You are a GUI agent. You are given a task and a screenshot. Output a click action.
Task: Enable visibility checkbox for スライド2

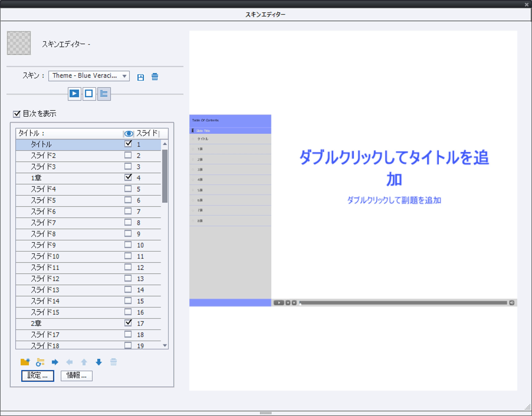click(x=128, y=155)
